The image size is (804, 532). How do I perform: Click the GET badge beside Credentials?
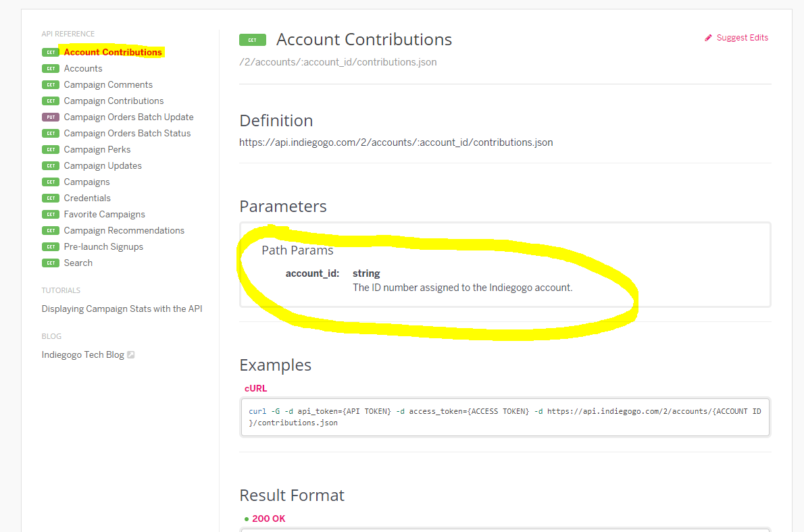51,198
